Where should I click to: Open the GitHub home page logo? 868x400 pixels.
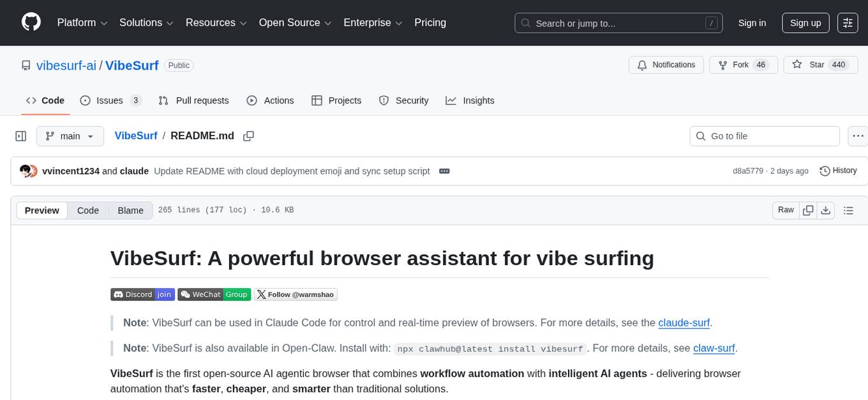tap(31, 22)
